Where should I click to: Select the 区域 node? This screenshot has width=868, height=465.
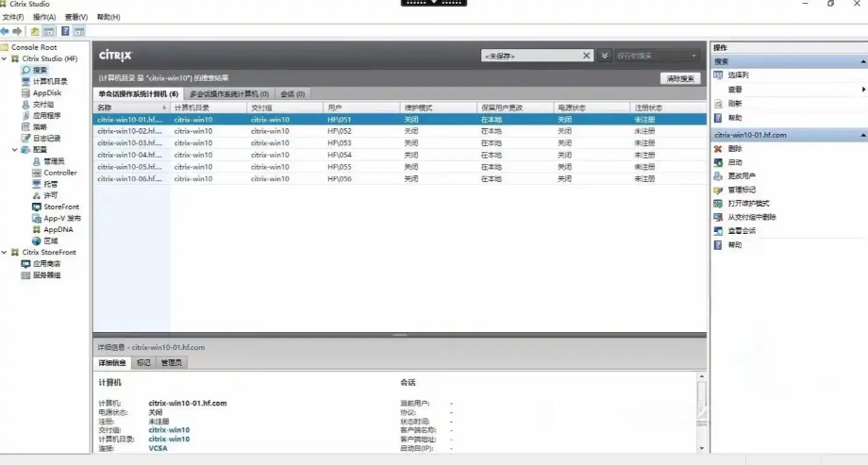coord(51,241)
